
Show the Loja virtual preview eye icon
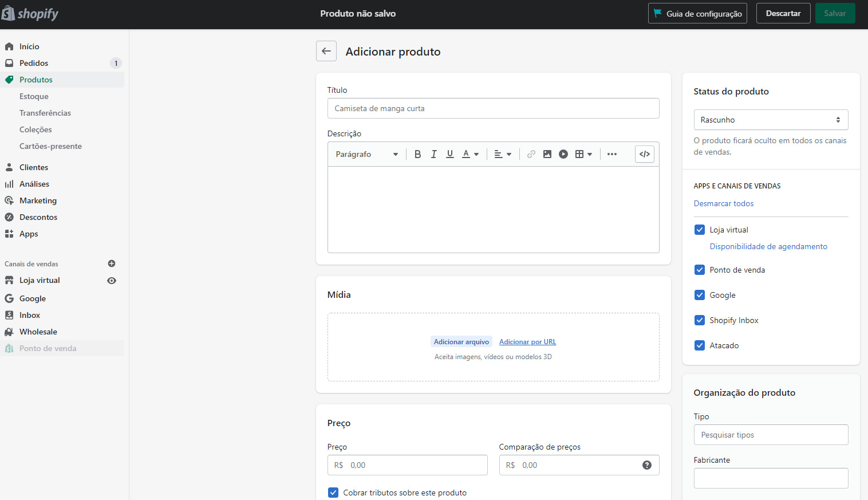112,280
